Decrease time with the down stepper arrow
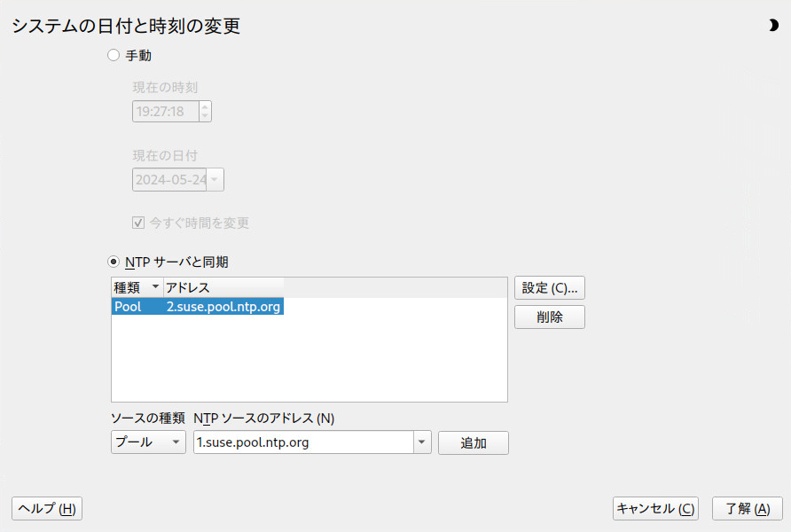Screen dimensions: 791x532 click(x=205, y=116)
